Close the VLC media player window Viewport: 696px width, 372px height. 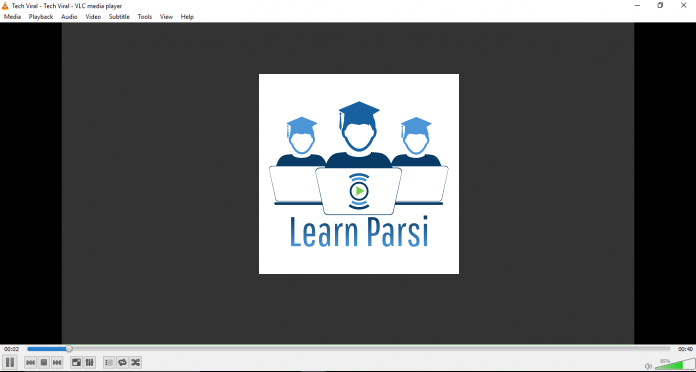(684, 6)
